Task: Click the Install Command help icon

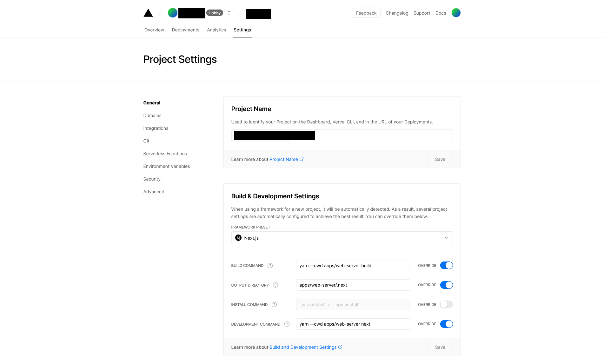Action: tap(274, 305)
